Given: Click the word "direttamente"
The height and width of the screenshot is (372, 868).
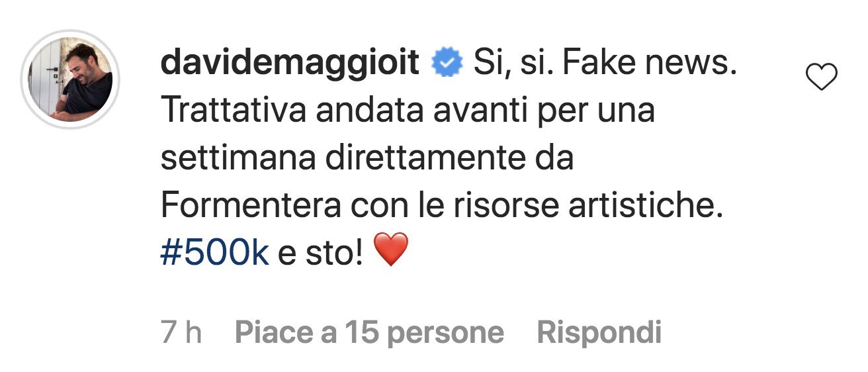Looking at the screenshot, I should pos(427,159).
